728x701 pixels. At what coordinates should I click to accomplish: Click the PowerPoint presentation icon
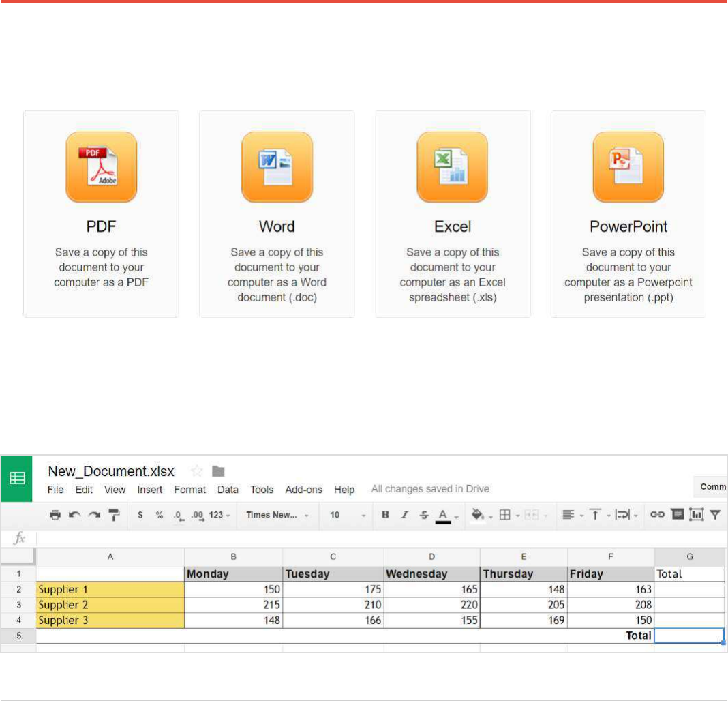(628, 167)
